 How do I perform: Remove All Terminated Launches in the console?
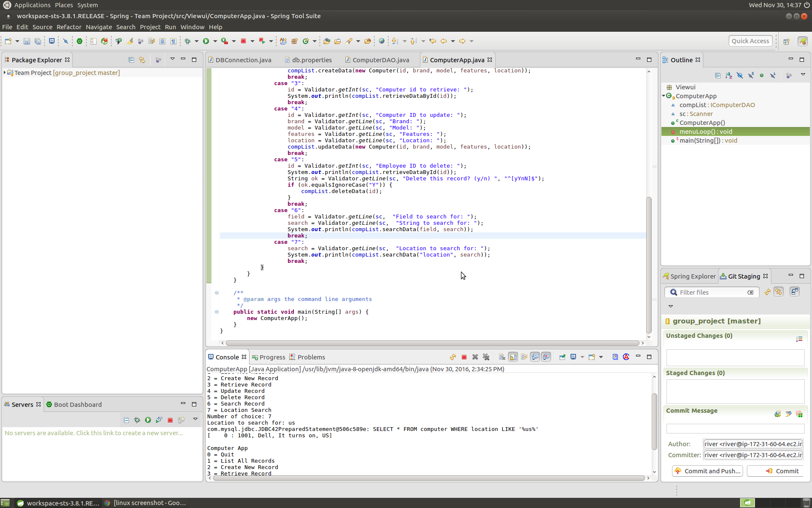tap(486, 357)
